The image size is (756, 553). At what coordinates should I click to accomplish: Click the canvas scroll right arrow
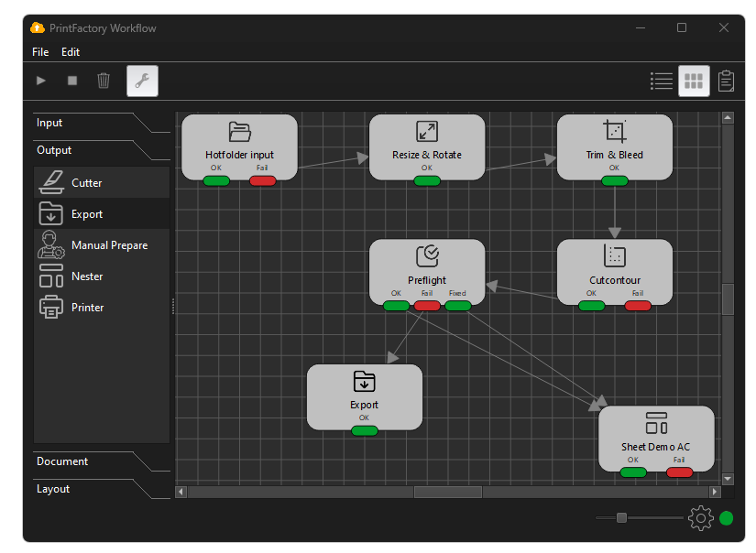point(715,492)
